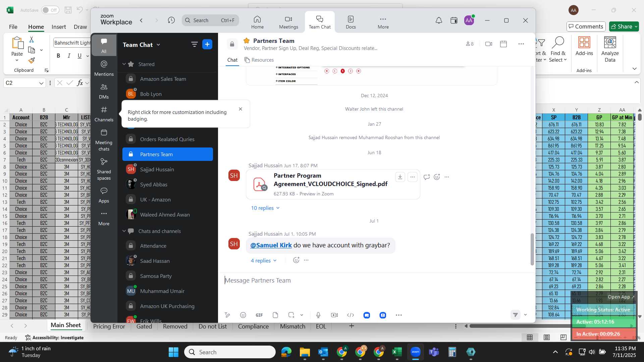Open Excel Comments button
The width and height of the screenshot is (644, 362).
pyautogui.click(x=586, y=26)
